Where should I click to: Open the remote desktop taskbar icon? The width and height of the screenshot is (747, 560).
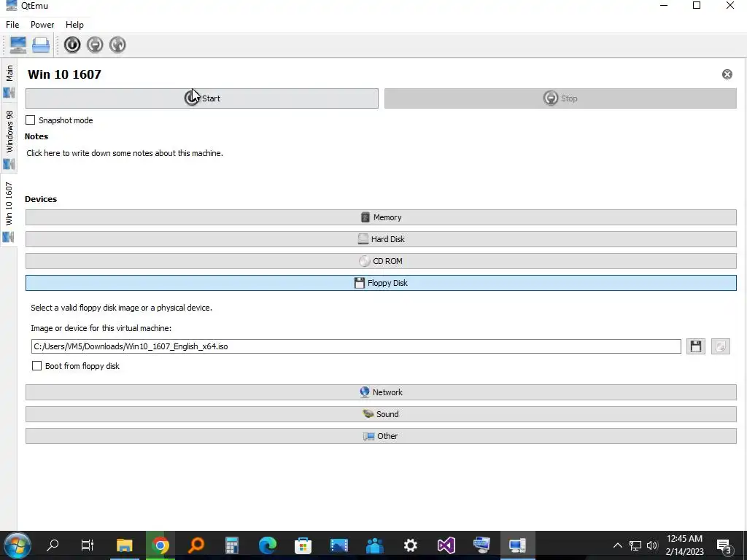(481, 545)
